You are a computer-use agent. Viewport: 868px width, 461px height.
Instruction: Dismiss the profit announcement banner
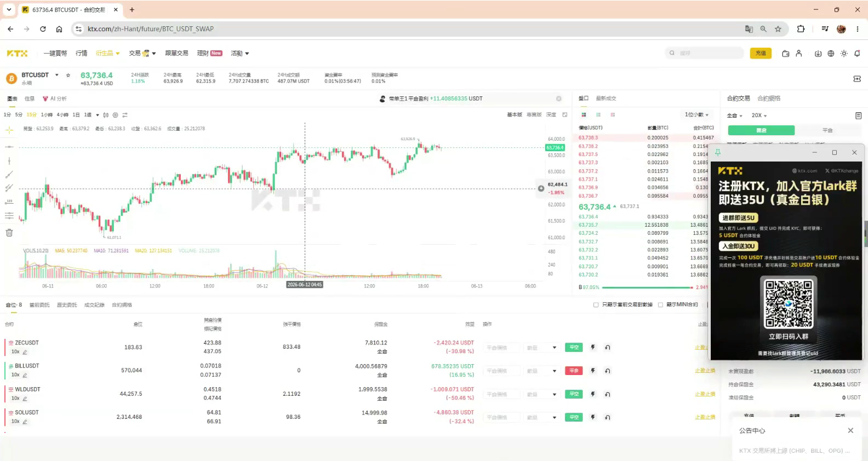pos(559,99)
